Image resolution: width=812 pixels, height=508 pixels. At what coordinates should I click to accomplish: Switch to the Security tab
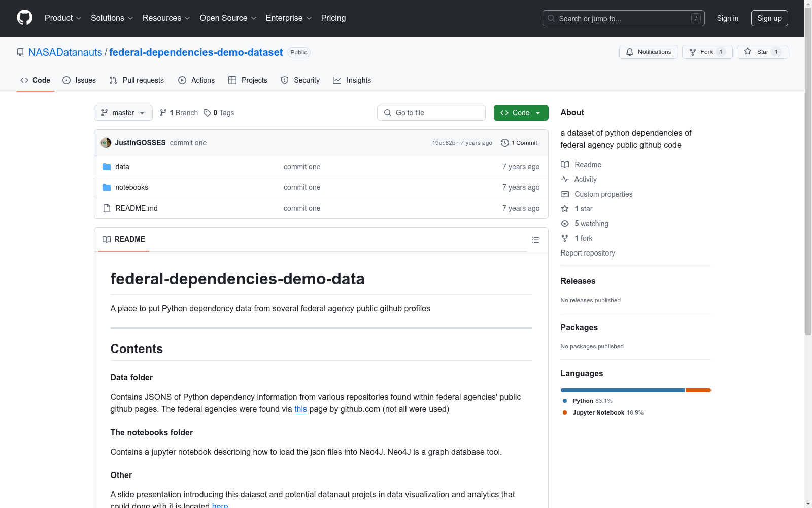point(300,80)
